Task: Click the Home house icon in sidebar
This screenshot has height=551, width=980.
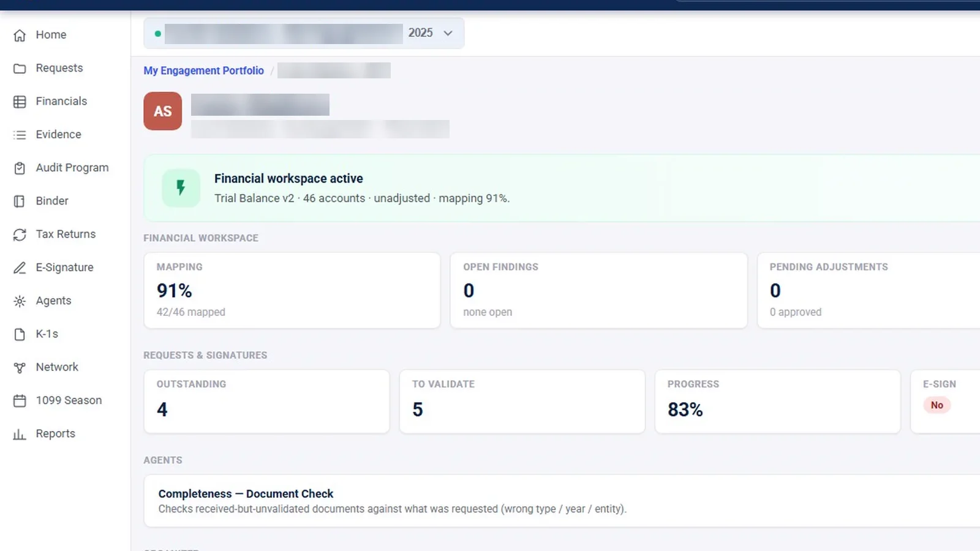Action: (x=20, y=36)
